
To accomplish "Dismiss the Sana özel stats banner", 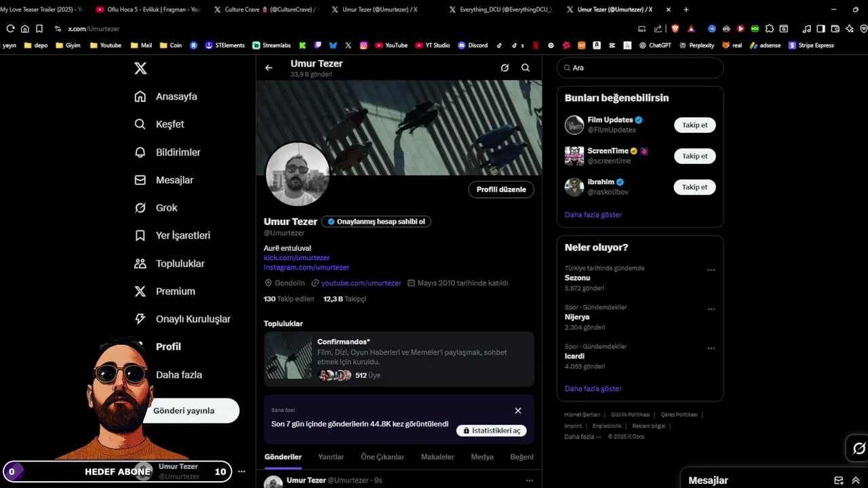I will coord(518,411).
